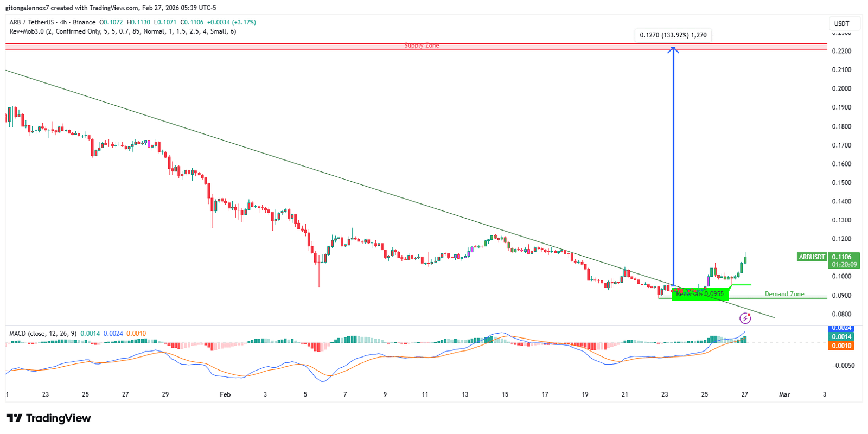Click the Supply Zone label
868x434 pixels.
click(x=422, y=46)
